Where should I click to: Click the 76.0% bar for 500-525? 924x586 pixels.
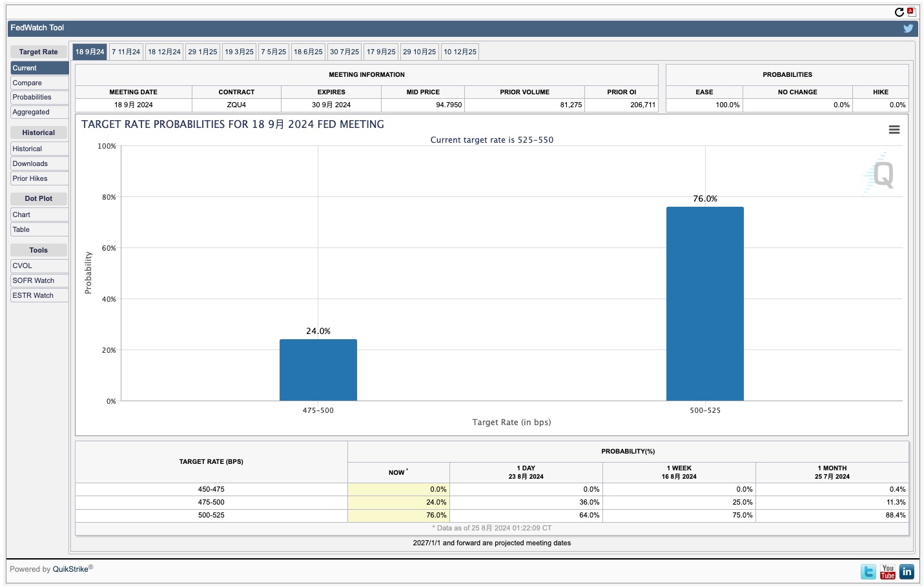coord(704,304)
